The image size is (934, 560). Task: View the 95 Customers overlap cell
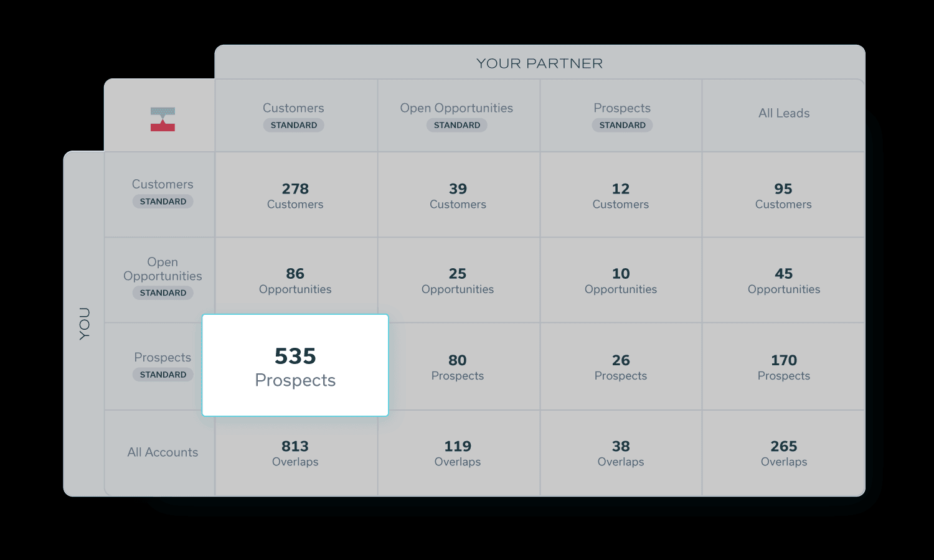click(x=783, y=195)
